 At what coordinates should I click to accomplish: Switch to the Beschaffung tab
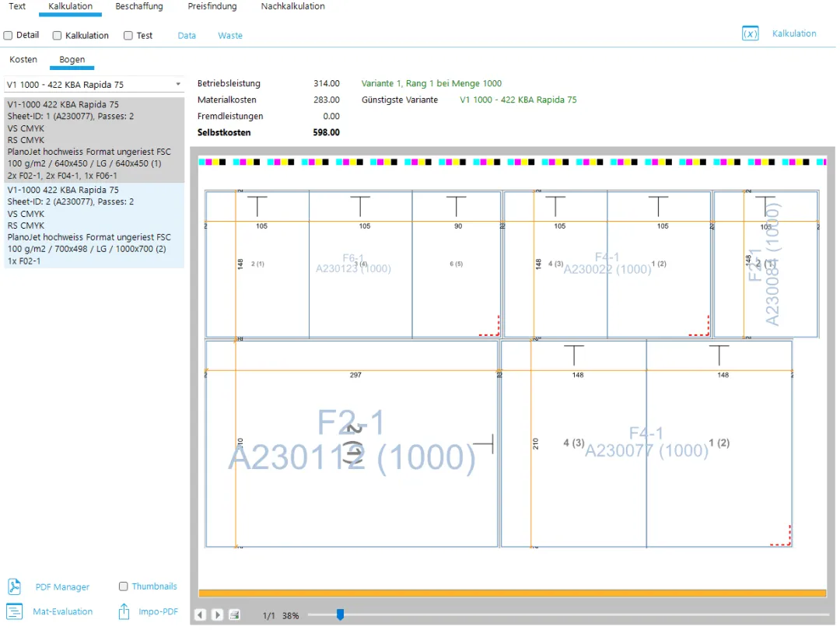[139, 6]
